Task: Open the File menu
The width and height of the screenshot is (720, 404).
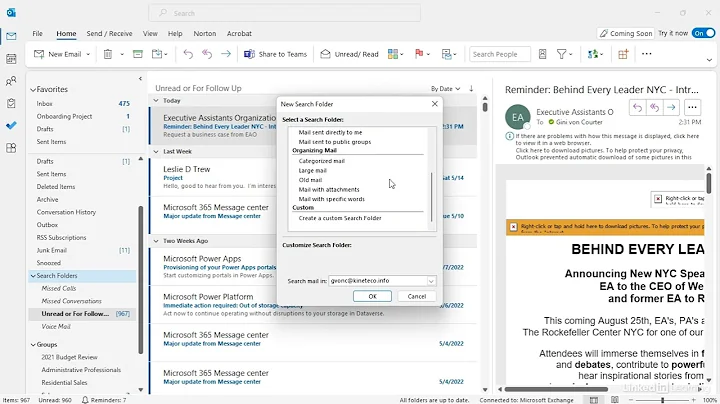Action: pyautogui.click(x=37, y=34)
